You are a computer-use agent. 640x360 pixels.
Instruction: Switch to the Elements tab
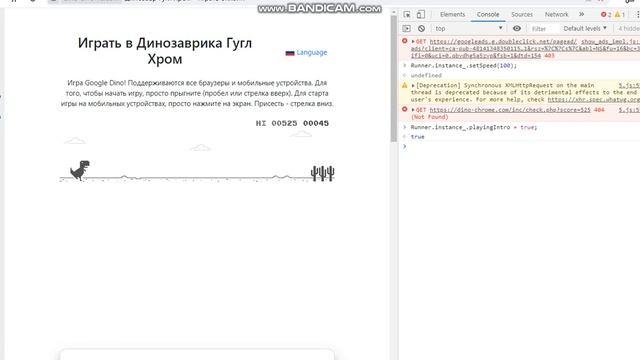click(x=452, y=14)
